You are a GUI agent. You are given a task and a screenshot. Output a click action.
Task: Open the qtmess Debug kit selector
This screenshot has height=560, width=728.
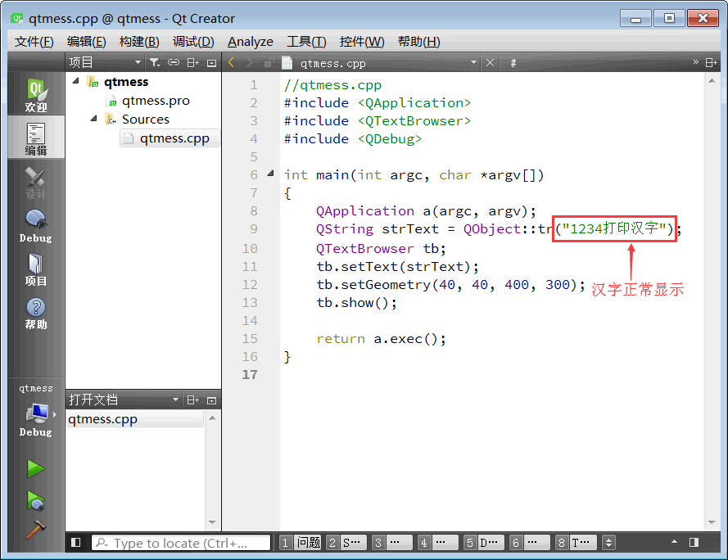click(x=36, y=410)
